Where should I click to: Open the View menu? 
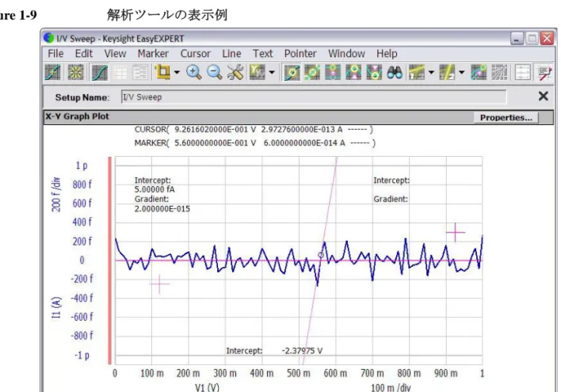[x=115, y=54]
